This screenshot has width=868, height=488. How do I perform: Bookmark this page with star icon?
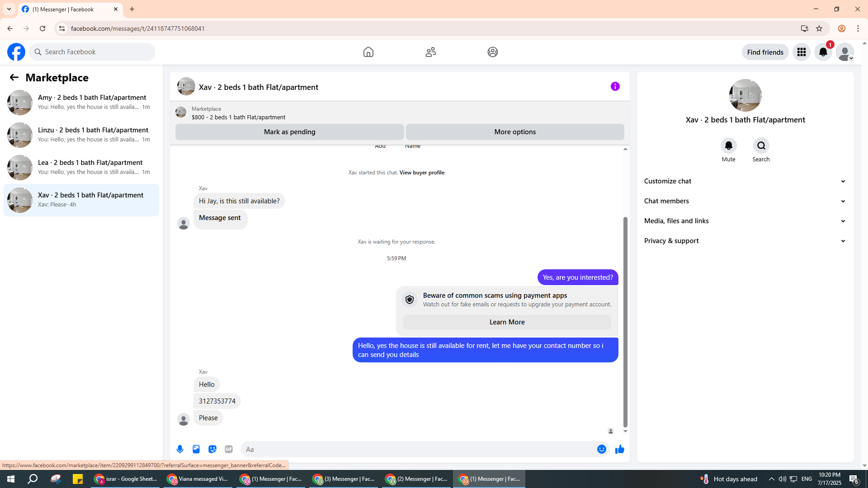(x=819, y=28)
